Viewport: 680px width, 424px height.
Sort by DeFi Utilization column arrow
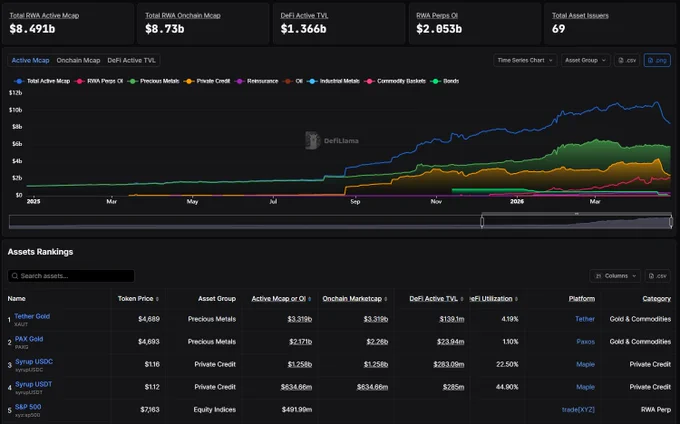516,299
